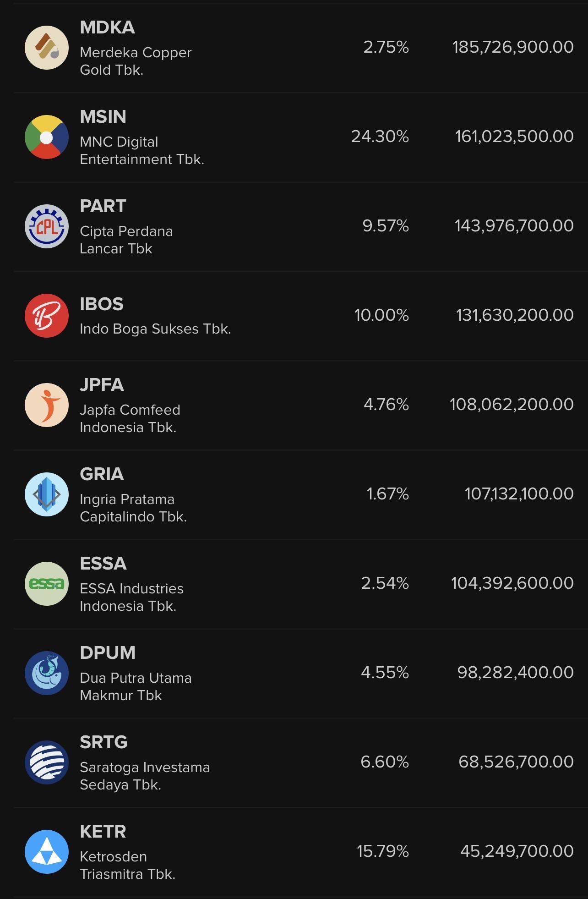Open Ketrosden Triasmitra Tbk. stock entry
588x899 pixels.
300,852
